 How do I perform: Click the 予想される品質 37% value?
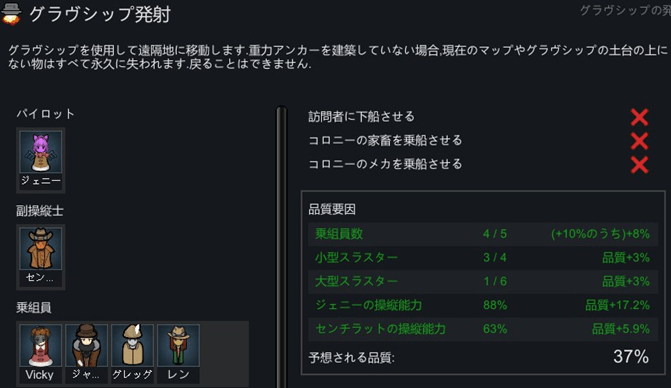tap(631, 357)
